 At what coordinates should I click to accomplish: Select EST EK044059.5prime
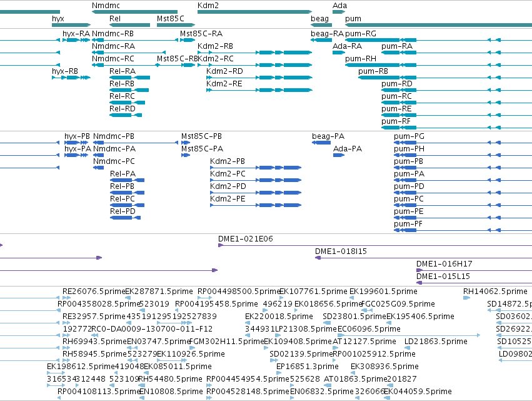tap(418, 392)
